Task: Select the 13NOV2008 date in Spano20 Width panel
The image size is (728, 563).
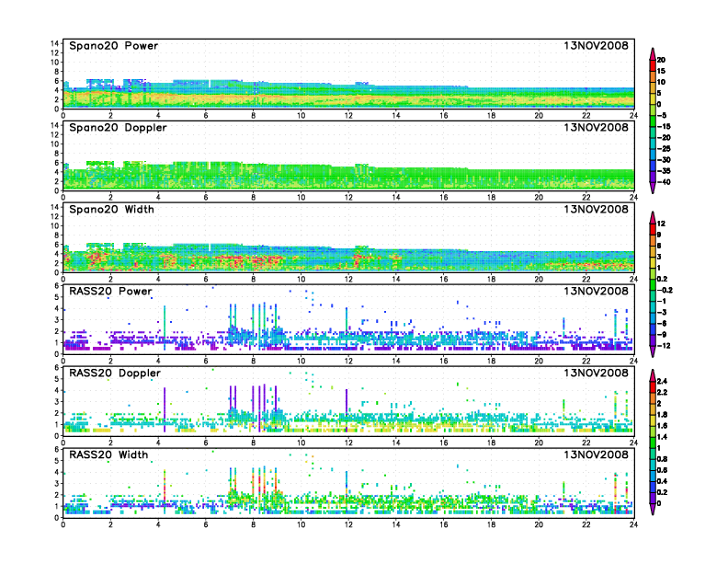Action: click(x=596, y=210)
